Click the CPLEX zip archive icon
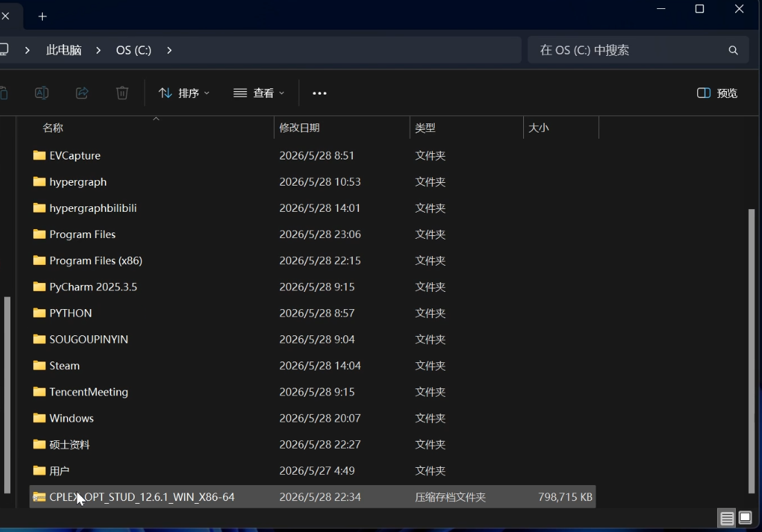The height and width of the screenshot is (532, 762). (x=39, y=497)
